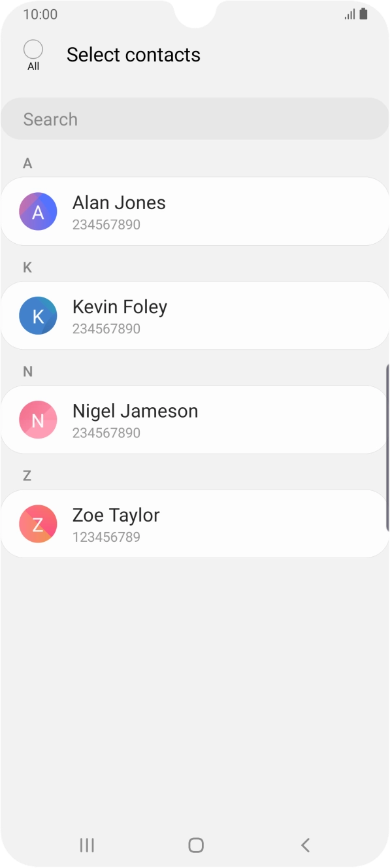Toggle the All selection circle

(x=33, y=50)
